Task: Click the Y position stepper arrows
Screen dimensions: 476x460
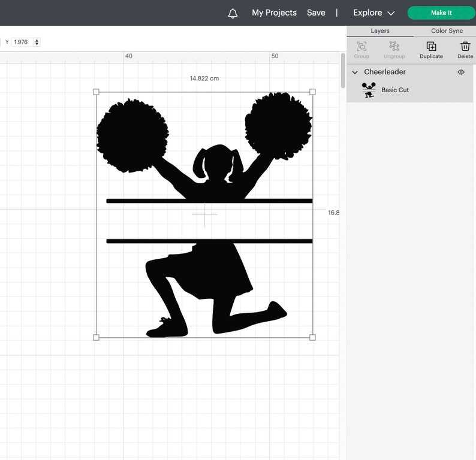Action: 37,42
